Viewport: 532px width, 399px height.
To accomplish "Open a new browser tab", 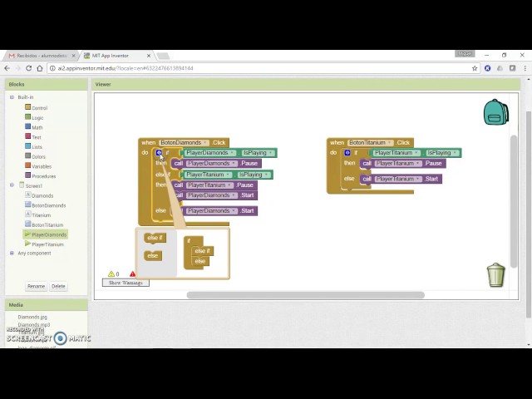I will (x=163, y=56).
